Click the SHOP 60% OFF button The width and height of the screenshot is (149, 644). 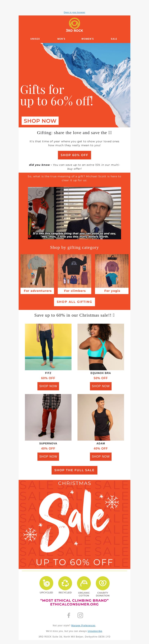[74, 155]
